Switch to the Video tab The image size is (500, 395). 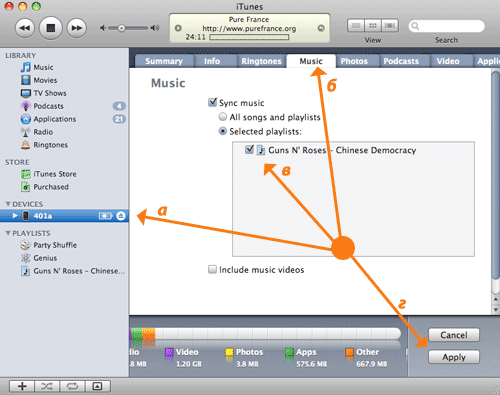pyautogui.click(x=448, y=61)
